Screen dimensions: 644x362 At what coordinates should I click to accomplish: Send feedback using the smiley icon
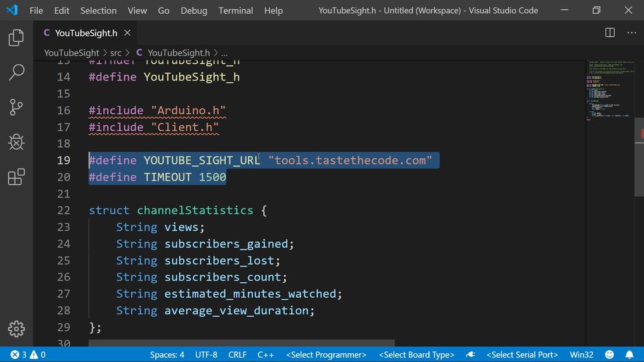tap(609, 354)
